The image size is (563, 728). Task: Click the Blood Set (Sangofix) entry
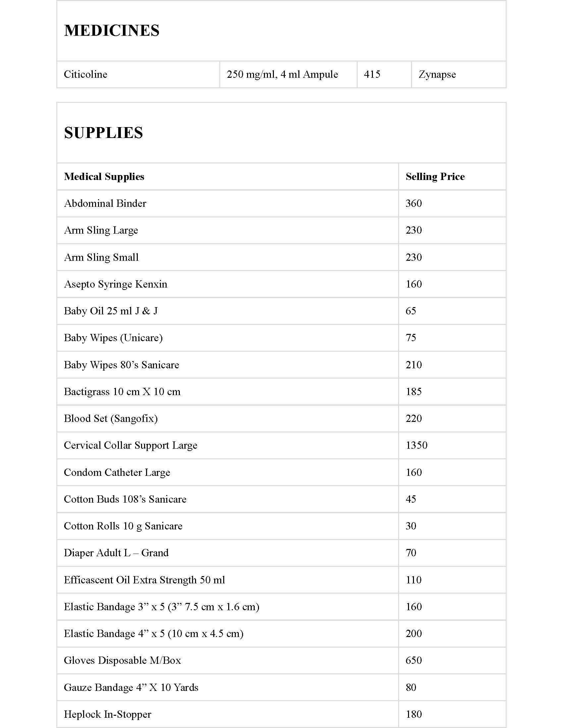coord(111,418)
